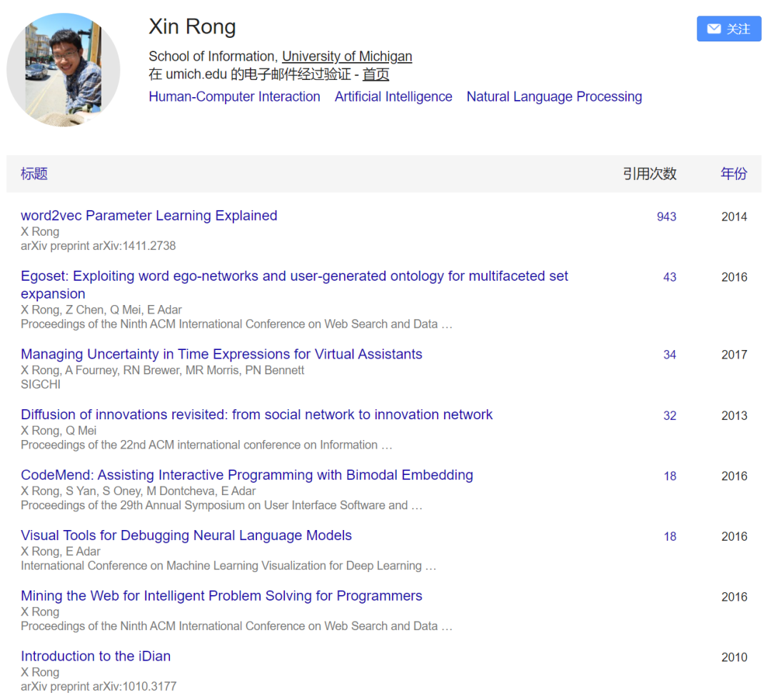Open Diffusion of innovations revisited paper

tap(256, 414)
